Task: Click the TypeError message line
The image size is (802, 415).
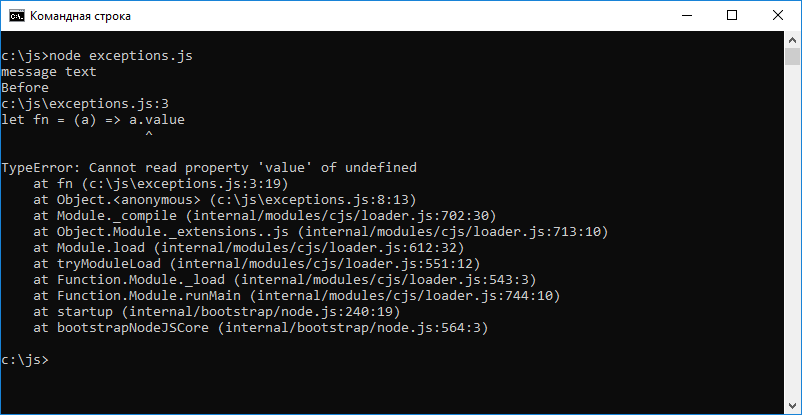Action: (x=209, y=168)
